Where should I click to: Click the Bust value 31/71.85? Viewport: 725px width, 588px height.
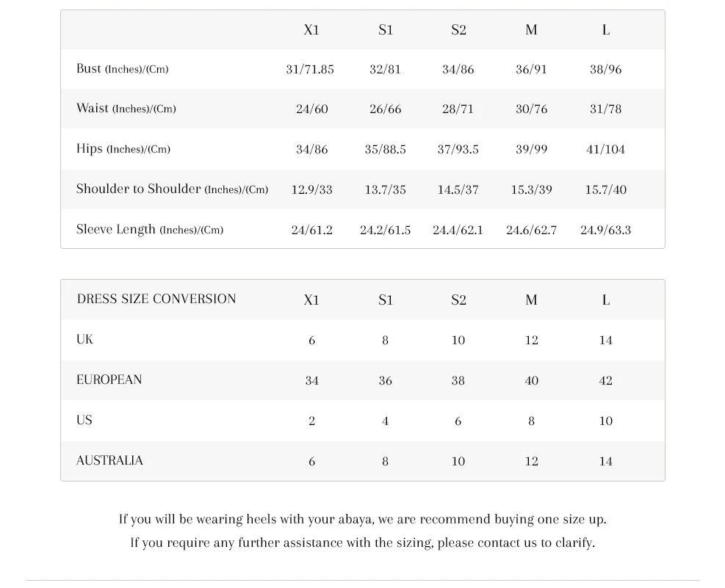pyautogui.click(x=310, y=70)
